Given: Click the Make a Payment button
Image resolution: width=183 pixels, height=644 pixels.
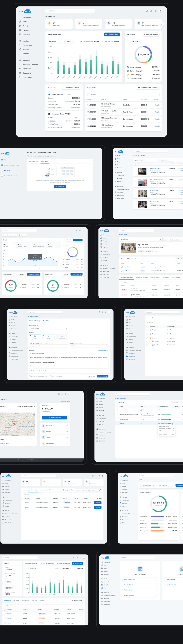Looking at the screenshot, I should point(55,417).
